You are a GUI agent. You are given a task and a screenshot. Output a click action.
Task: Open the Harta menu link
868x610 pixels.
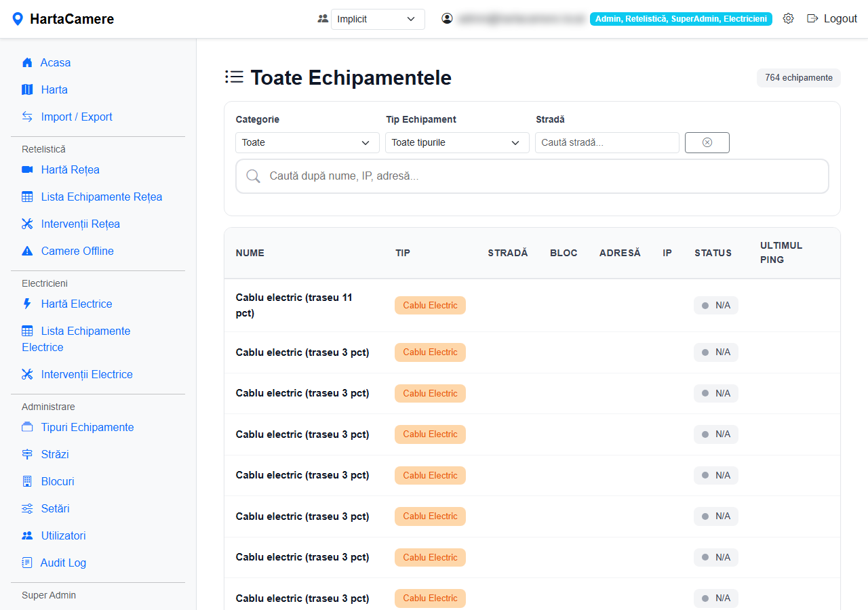pos(54,89)
